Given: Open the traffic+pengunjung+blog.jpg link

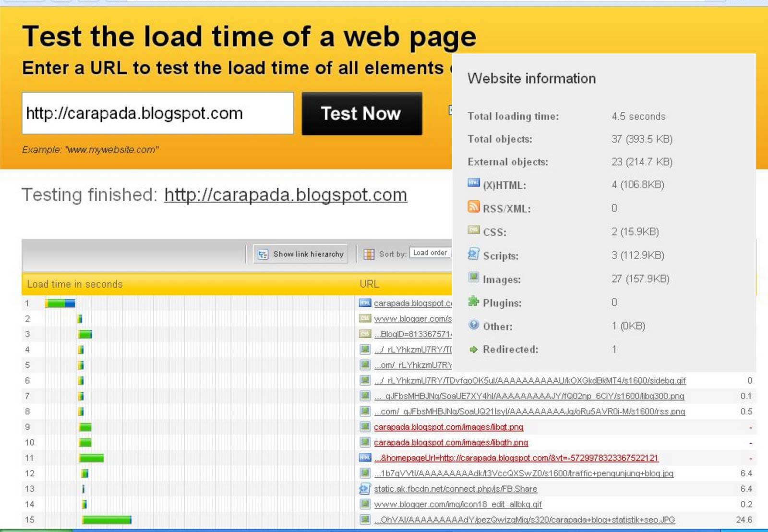Looking at the screenshot, I should click(x=524, y=473).
